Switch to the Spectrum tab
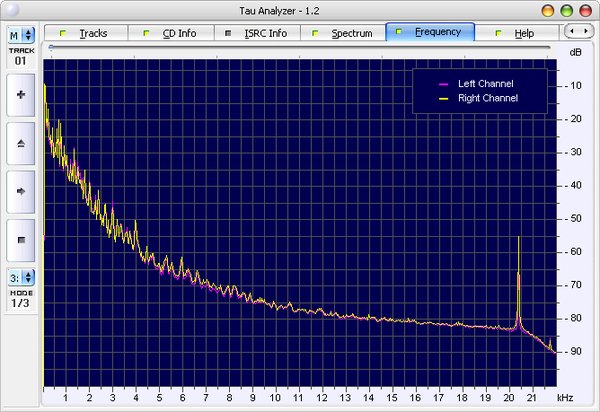 click(343, 33)
